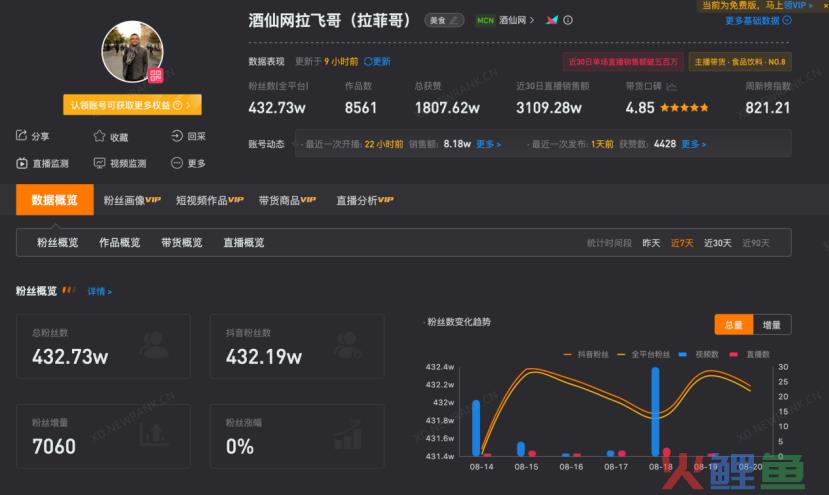Open 详情 link beside 粉丝概览
The image size is (829, 495).
click(99, 291)
